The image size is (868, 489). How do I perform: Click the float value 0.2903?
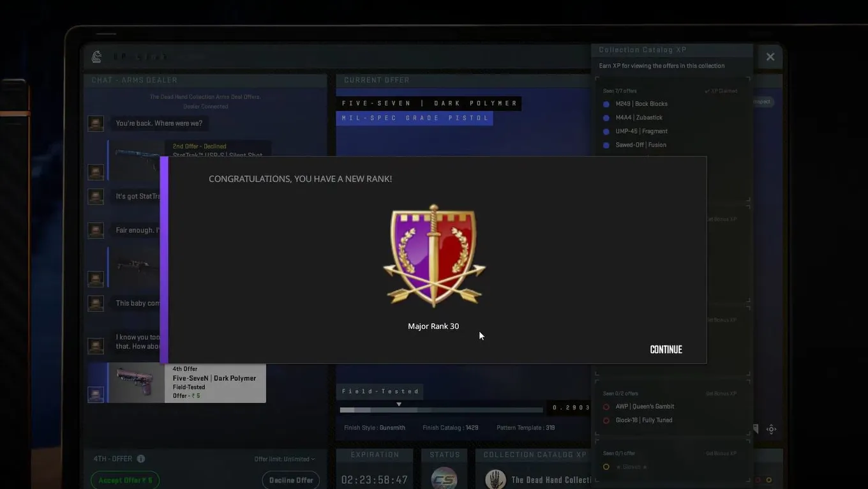pos(571,407)
